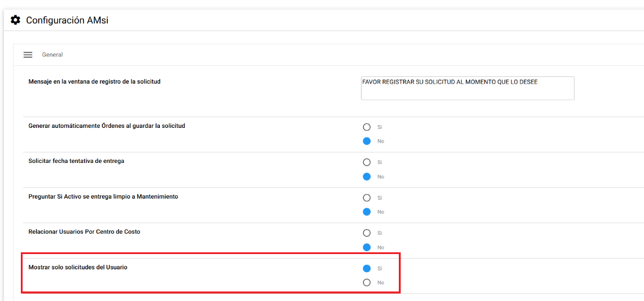Click the 'Mensaje en la ventana de registro' label
This screenshot has width=644, height=301.
[94, 81]
